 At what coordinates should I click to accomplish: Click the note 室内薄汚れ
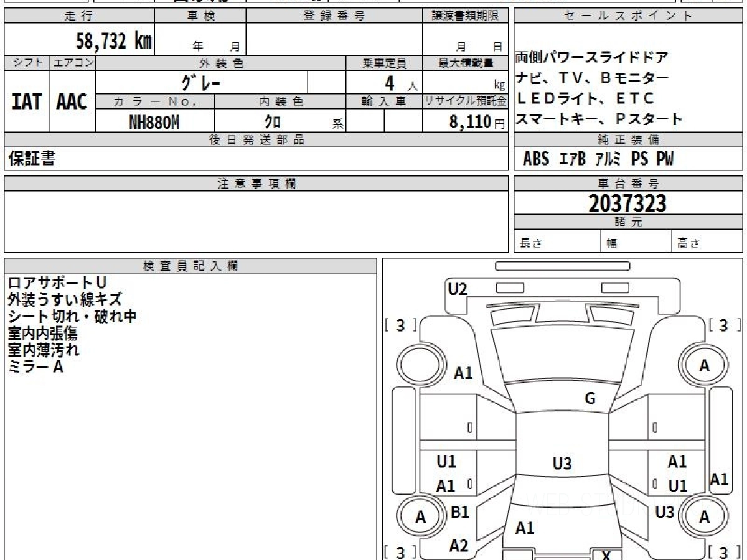click(44, 350)
